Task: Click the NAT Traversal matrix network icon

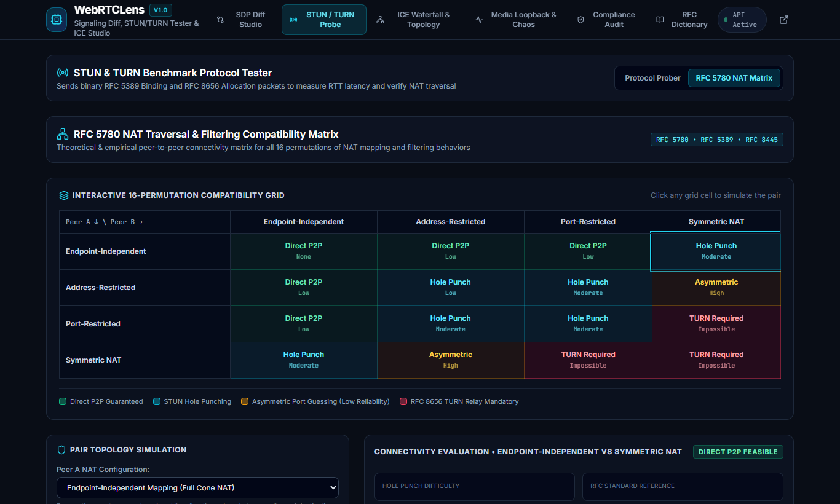Action: (62, 134)
